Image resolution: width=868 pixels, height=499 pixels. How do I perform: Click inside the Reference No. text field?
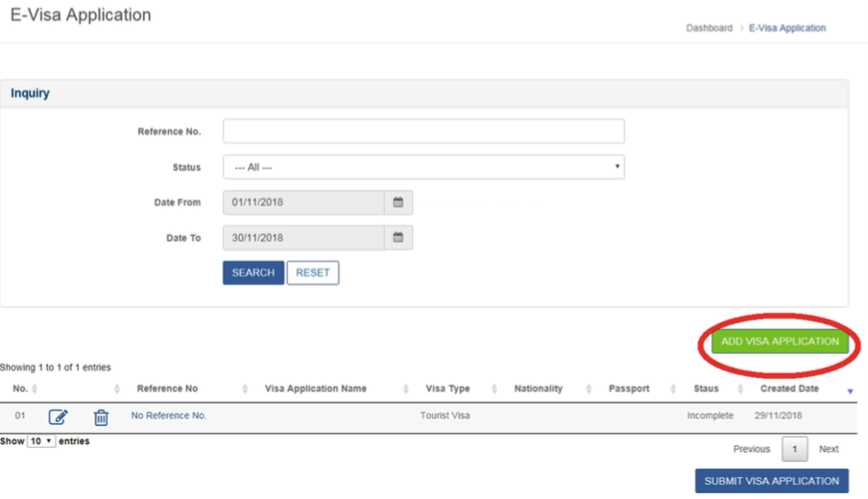pos(423,131)
